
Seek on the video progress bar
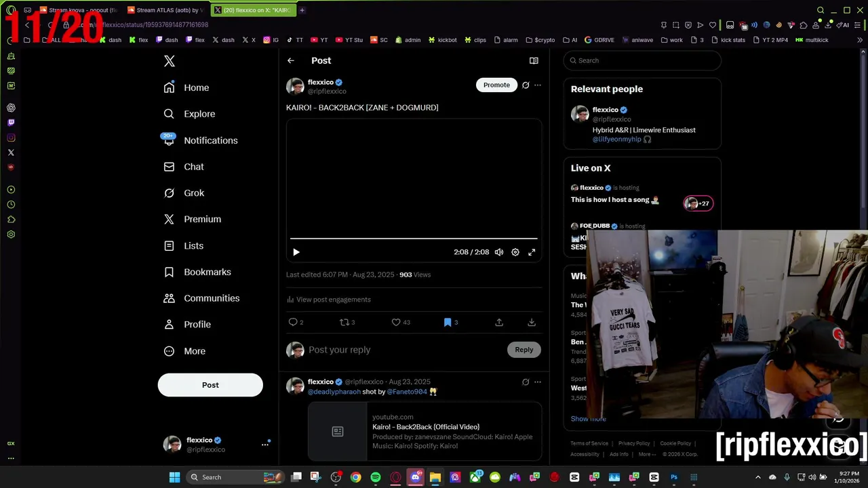pyautogui.click(x=414, y=239)
